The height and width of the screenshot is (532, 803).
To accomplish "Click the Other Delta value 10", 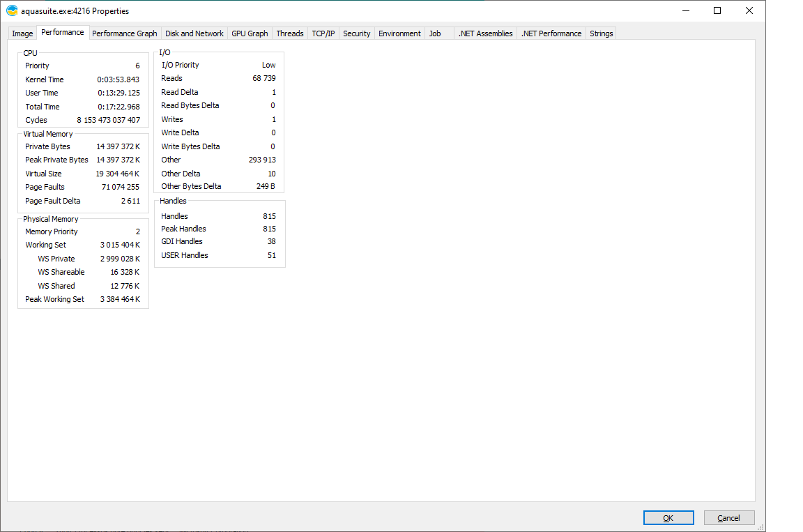I will tap(272, 174).
